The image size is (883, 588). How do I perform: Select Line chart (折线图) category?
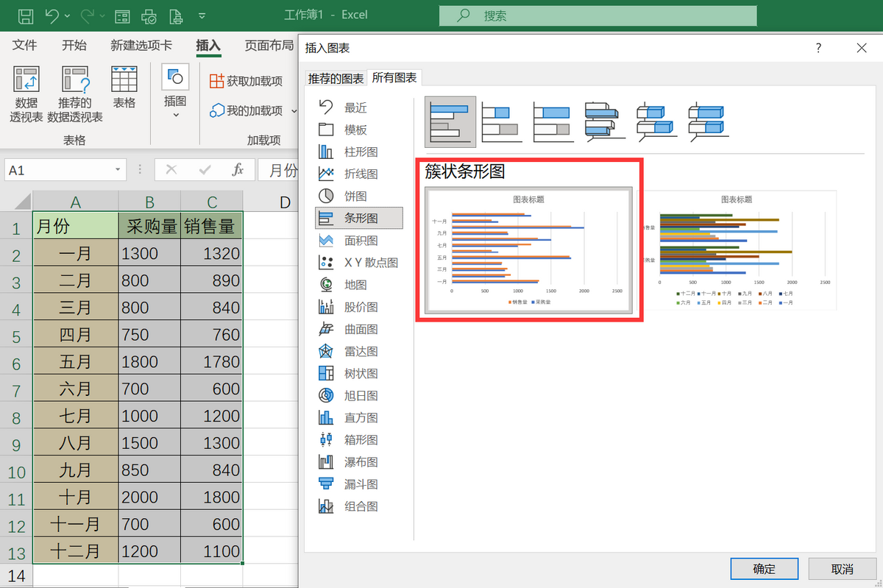pos(359,174)
